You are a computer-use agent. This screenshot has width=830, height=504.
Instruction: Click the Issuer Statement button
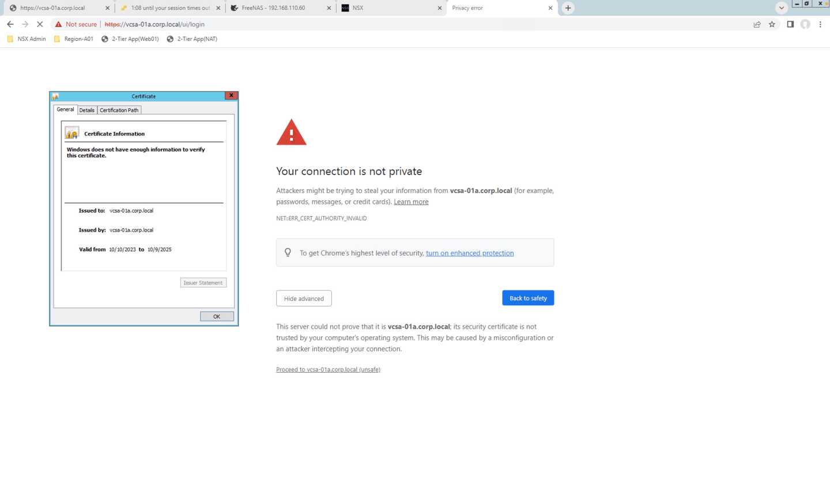203,283
